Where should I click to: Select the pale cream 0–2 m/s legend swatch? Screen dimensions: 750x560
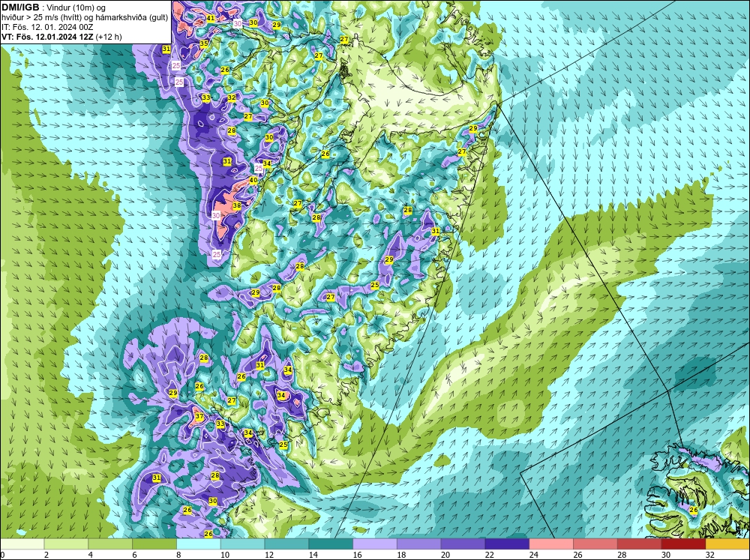pos(22,544)
